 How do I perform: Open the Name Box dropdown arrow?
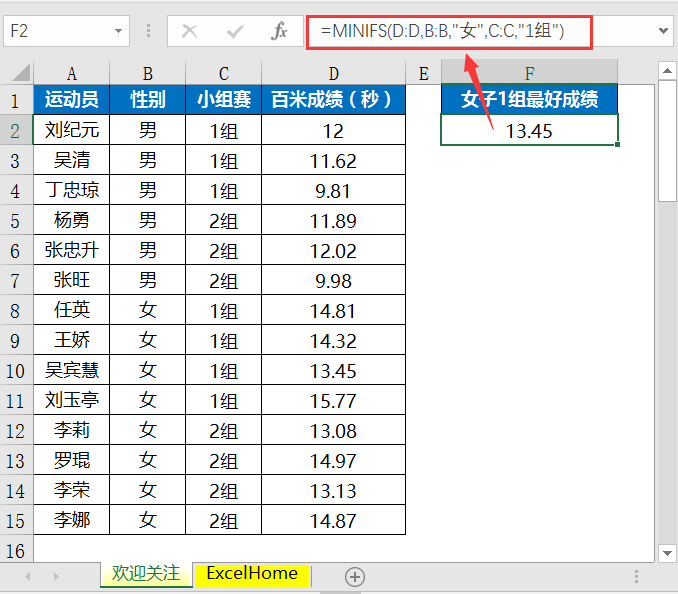118,31
